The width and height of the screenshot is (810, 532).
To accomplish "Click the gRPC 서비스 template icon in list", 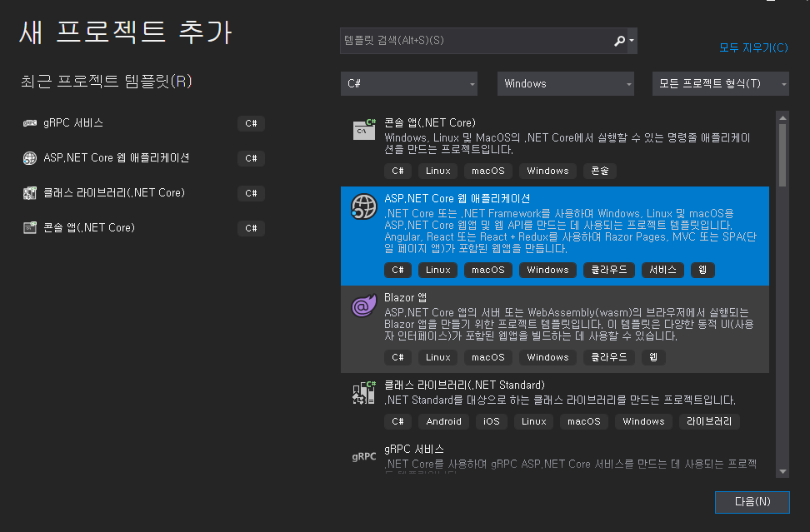I will [x=364, y=457].
